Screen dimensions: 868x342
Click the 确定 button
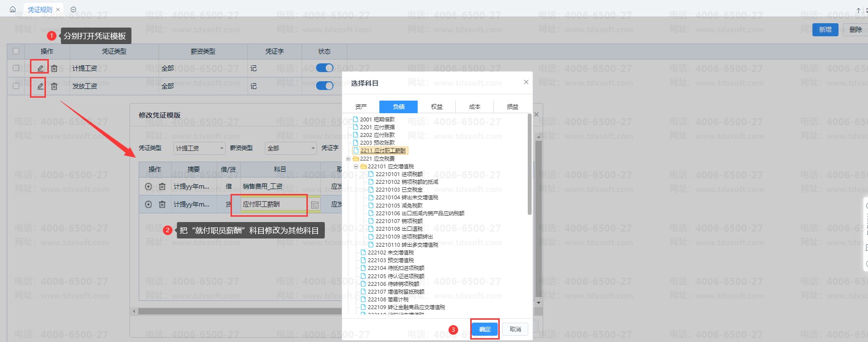(x=485, y=329)
